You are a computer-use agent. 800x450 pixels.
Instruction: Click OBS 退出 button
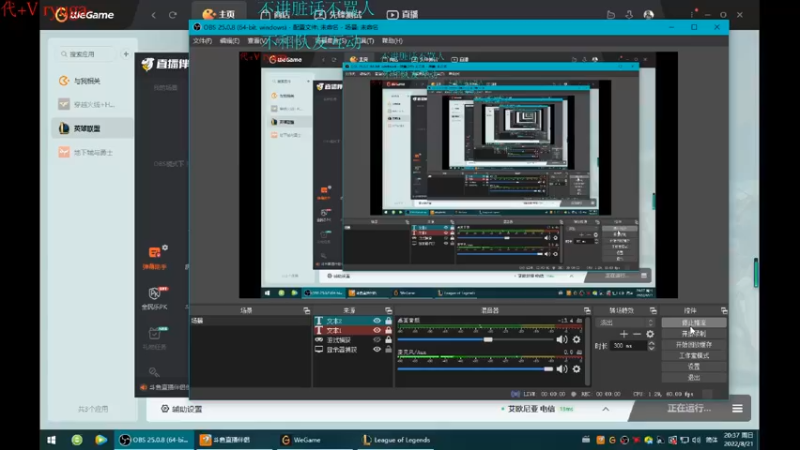click(694, 378)
